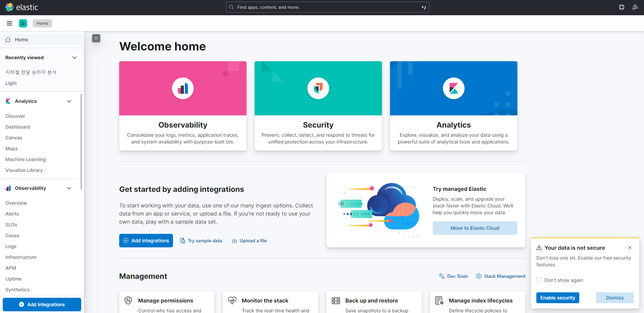Click the Analytics card Kibana icon
Screen dimensions: 644x313
pos(454,88)
